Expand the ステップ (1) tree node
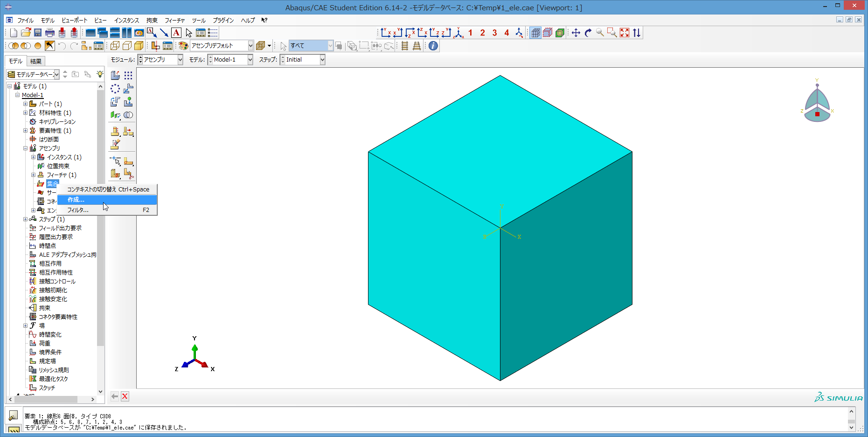The height and width of the screenshot is (437, 868). 26,219
